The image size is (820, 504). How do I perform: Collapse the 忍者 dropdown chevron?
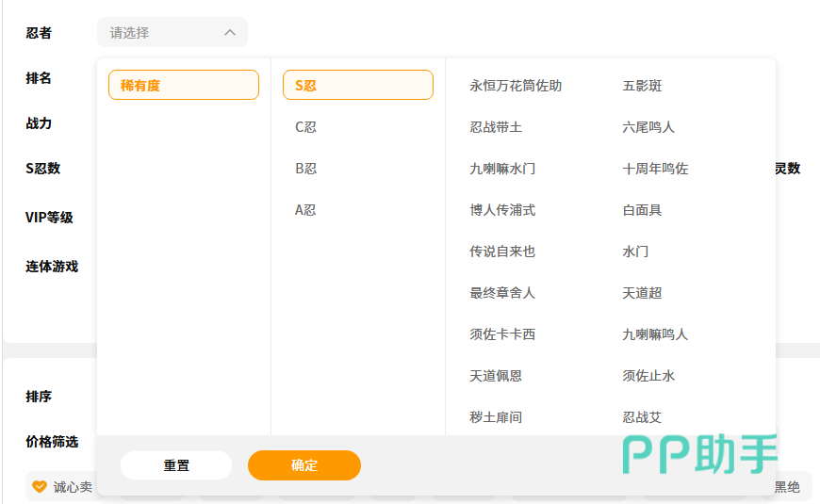(x=230, y=32)
